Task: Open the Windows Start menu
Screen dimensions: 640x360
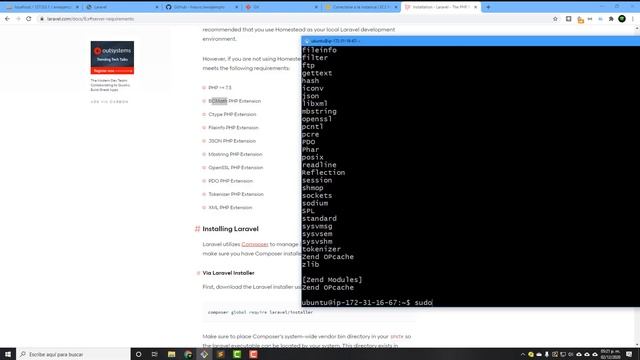Action: tap(8, 354)
